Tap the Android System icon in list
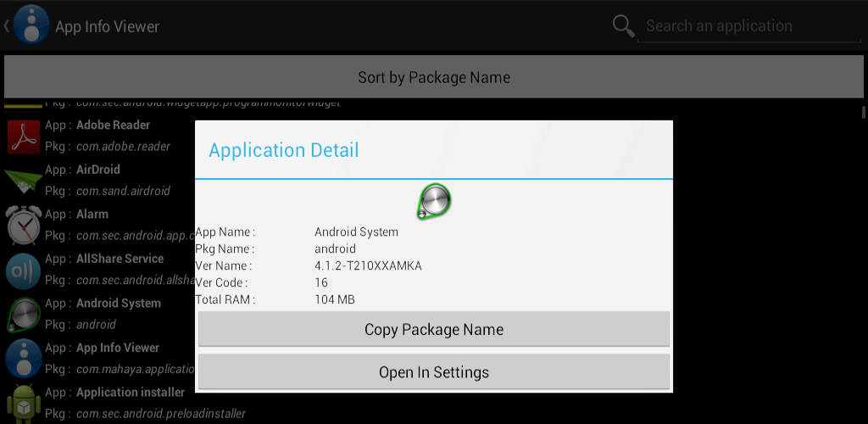868x424 pixels. coord(23,314)
